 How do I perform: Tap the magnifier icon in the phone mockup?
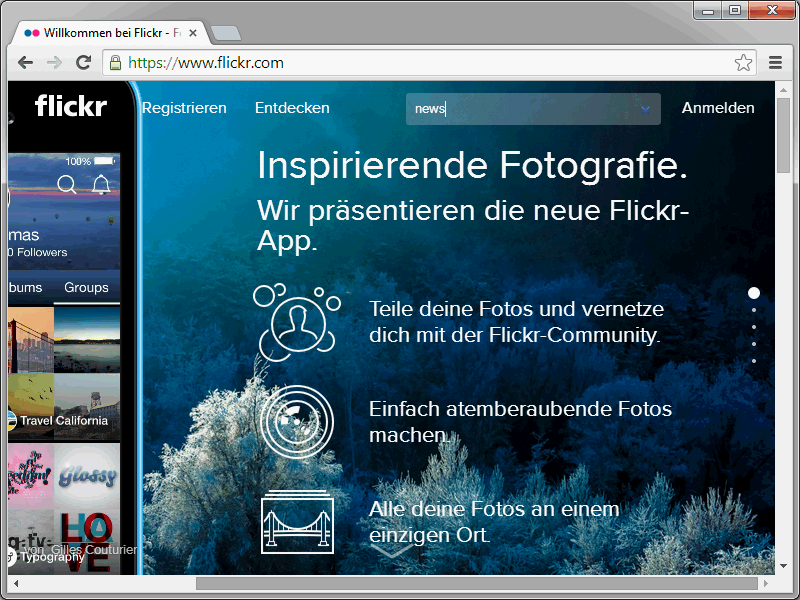67,184
